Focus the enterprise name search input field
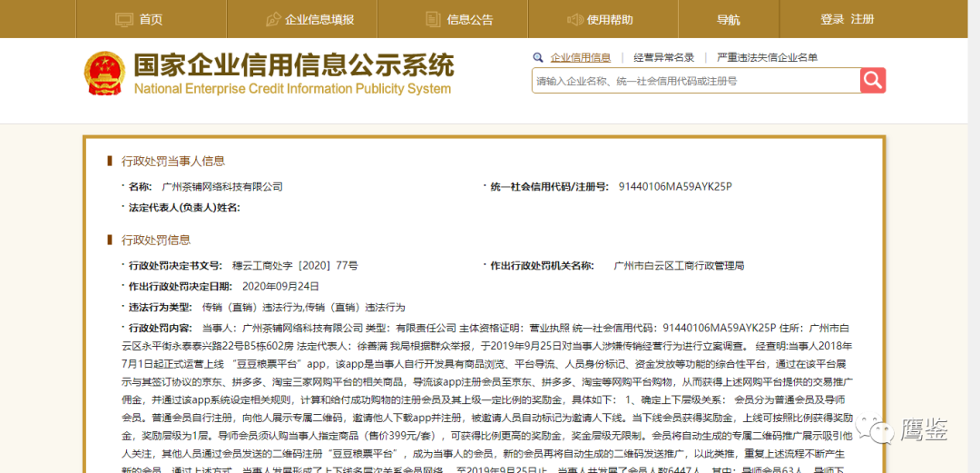 (x=695, y=81)
